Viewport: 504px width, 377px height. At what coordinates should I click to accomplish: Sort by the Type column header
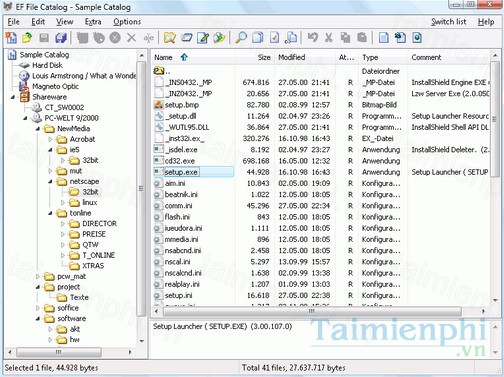coord(384,57)
